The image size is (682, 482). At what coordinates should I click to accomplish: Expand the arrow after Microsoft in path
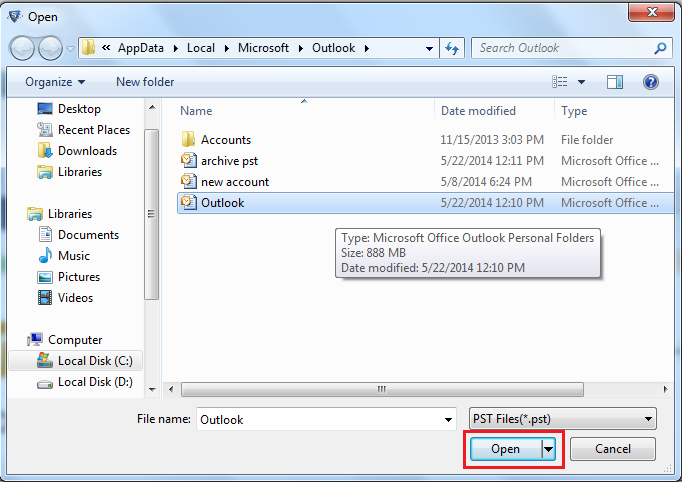(x=301, y=48)
